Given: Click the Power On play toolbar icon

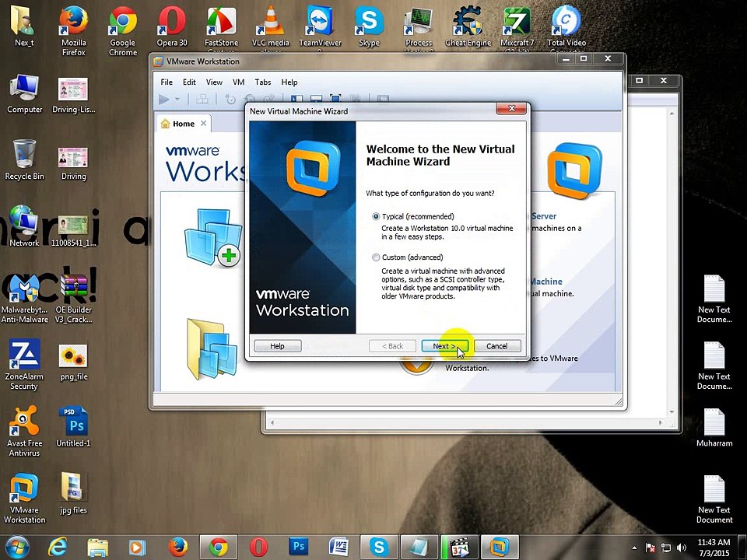Looking at the screenshot, I should pyautogui.click(x=164, y=99).
